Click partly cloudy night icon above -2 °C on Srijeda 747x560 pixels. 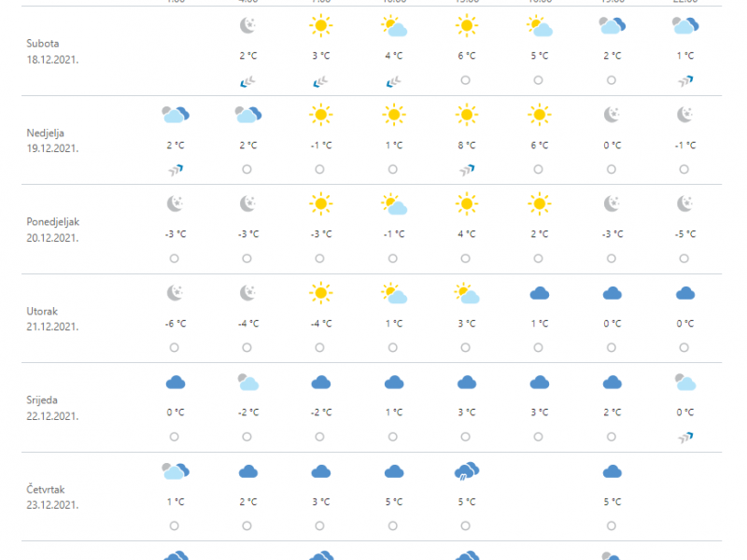pyautogui.click(x=247, y=383)
